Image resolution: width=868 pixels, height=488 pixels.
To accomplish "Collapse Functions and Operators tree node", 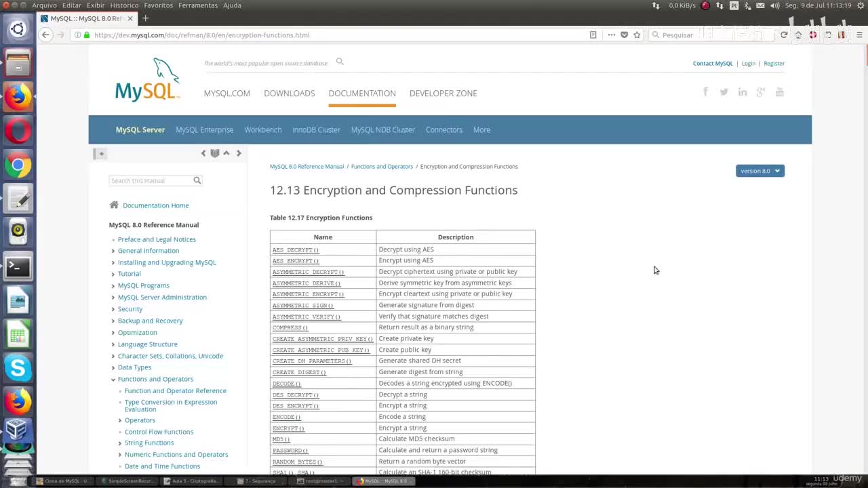I will pos(113,380).
